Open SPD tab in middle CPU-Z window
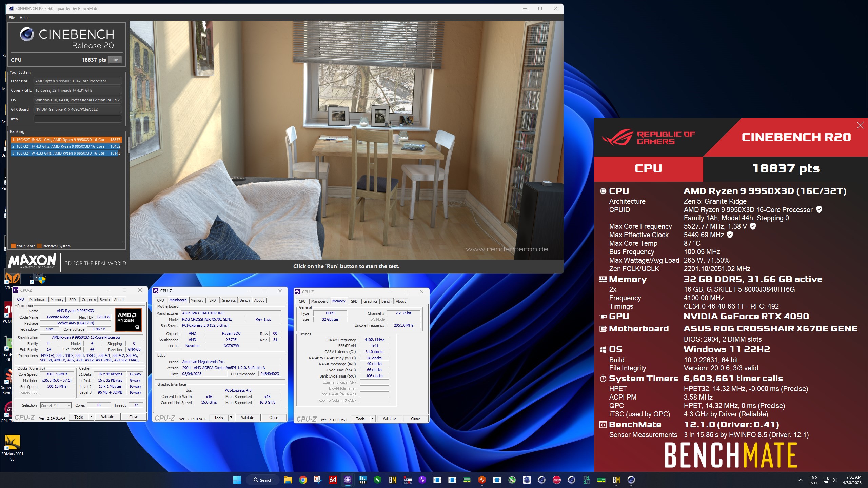The image size is (868, 488). [x=213, y=300]
